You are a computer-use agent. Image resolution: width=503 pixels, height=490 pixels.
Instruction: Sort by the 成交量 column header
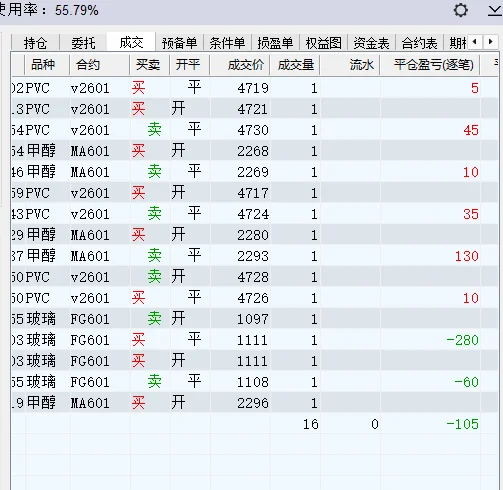tap(296, 65)
